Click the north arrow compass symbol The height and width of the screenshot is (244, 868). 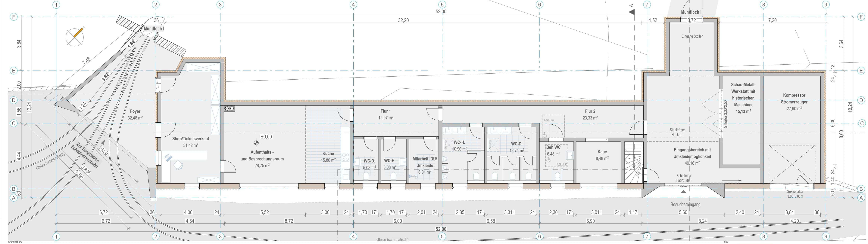point(74,37)
